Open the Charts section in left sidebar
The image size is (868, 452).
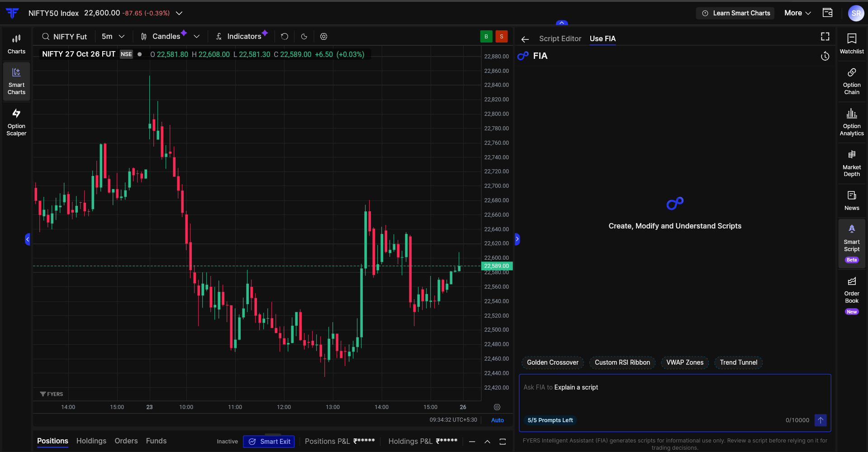click(x=16, y=44)
